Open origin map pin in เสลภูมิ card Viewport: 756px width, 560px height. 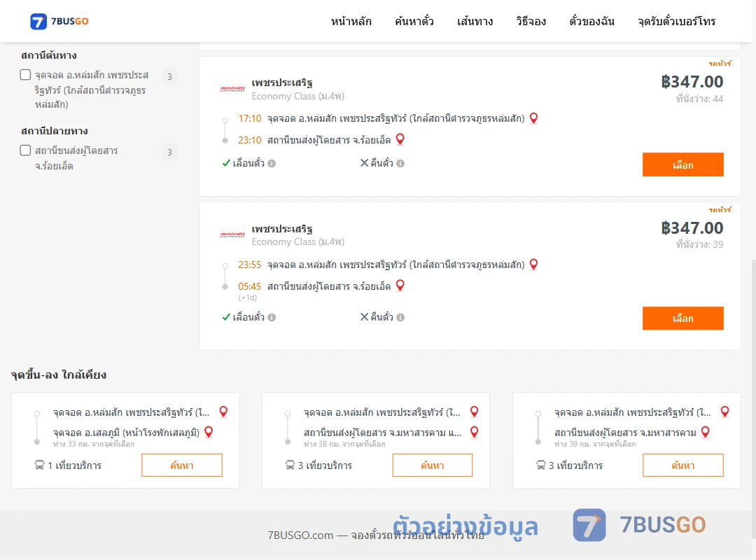click(x=223, y=412)
